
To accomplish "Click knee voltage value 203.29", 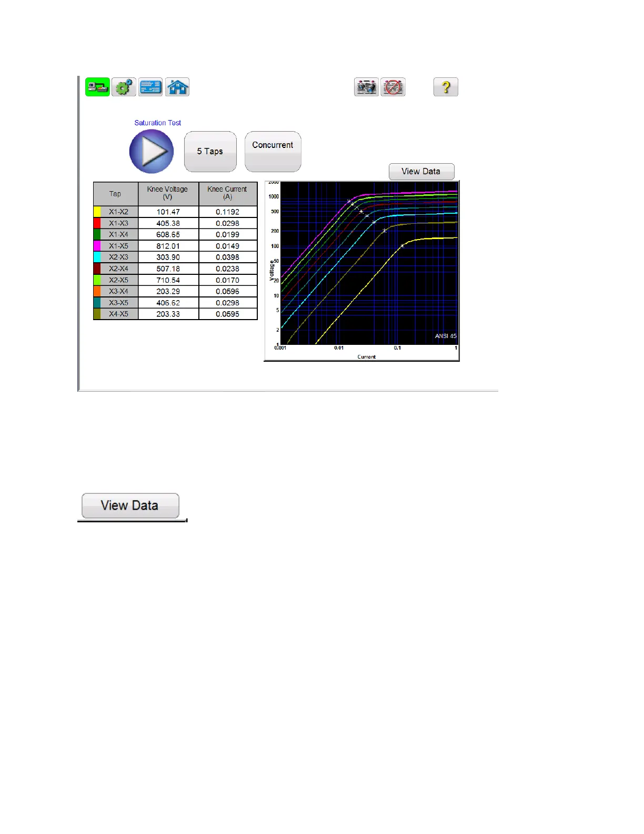I will coord(168,291).
